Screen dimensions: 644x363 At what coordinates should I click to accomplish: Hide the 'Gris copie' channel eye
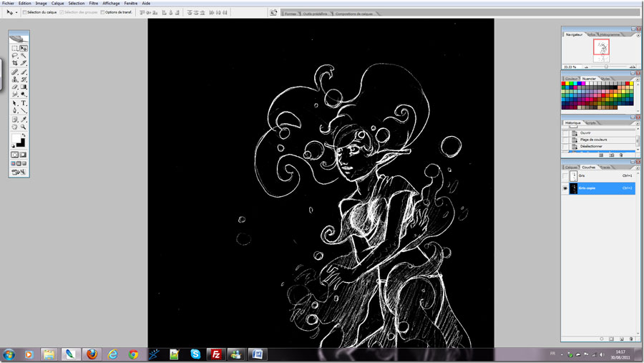click(x=565, y=188)
